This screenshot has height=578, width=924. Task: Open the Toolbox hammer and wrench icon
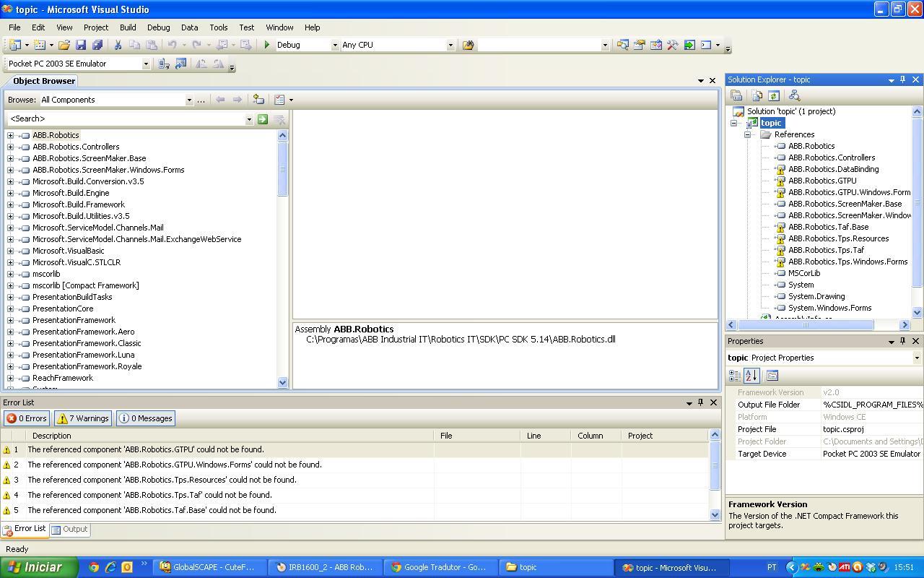[x=672, y=45]
